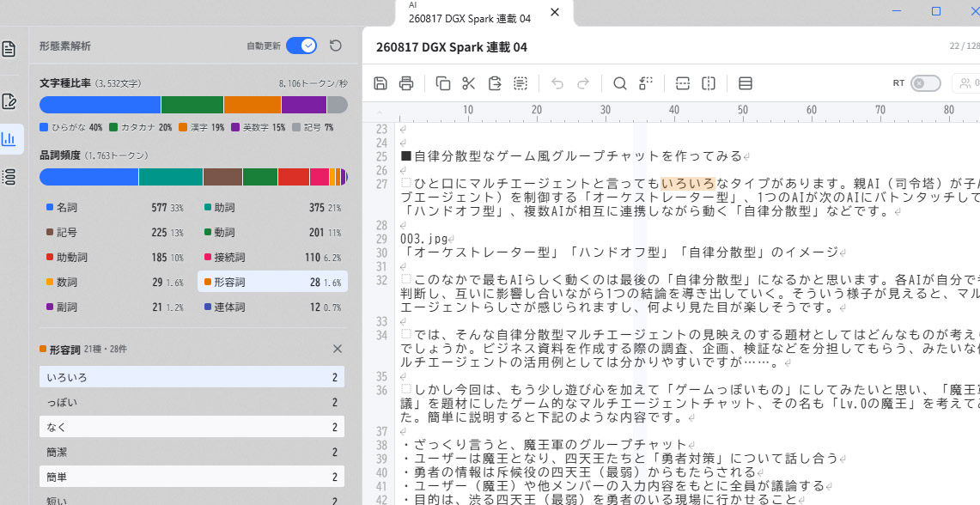The height and width of the screenshot is (505, 980).
Task: Open the numbered list sidebar icon
Action: point(9,177)
